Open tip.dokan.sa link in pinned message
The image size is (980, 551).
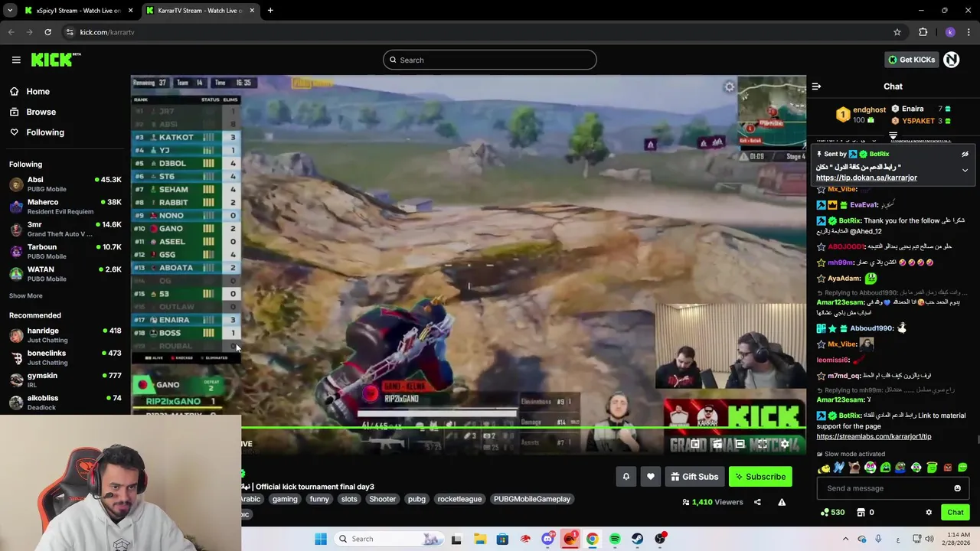coord(867,178)
